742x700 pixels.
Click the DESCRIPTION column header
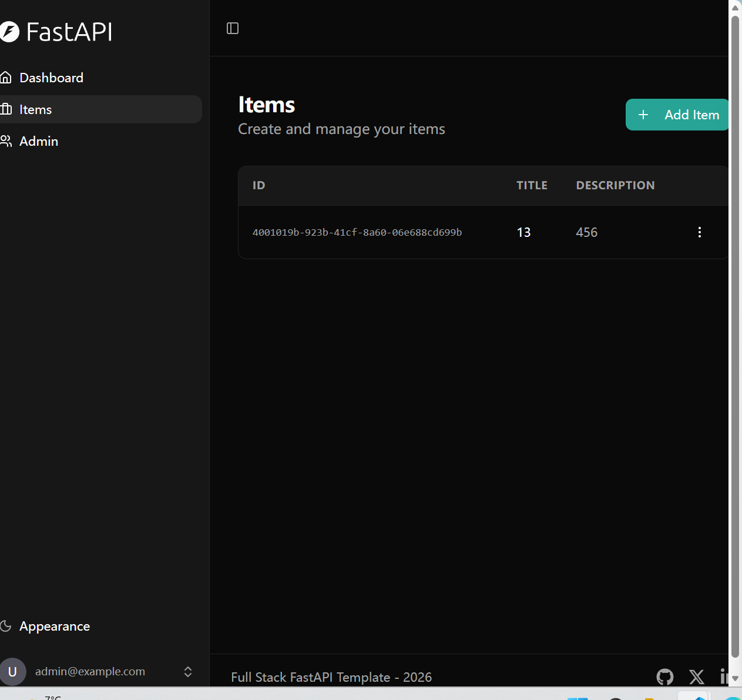click(615, 185)
